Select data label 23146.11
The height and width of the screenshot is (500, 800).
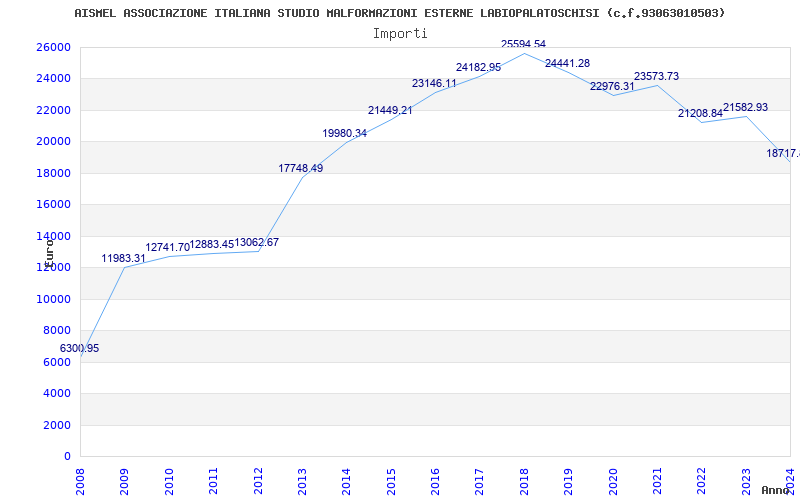tap(434, 83)
